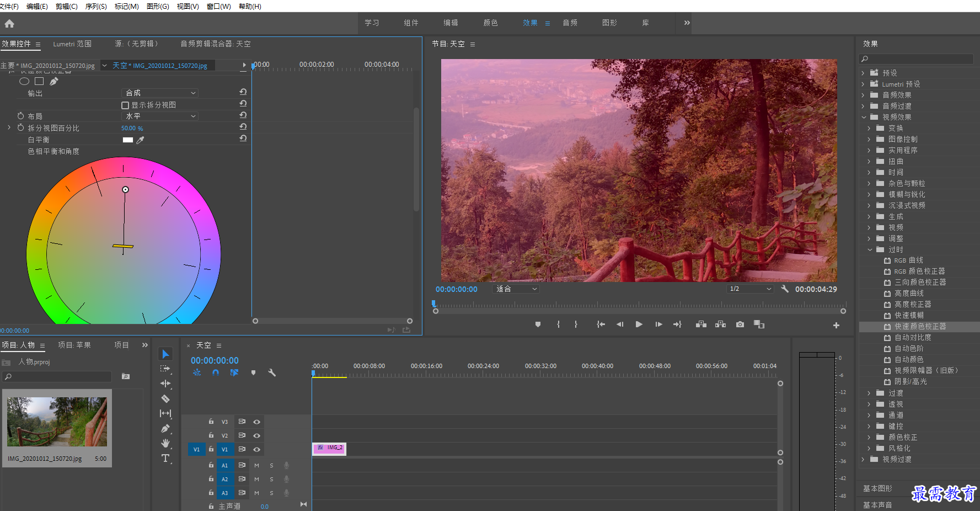Select the Selection arrow tool
This screenshot has width=980, height=511.
[x=165, y=354]
